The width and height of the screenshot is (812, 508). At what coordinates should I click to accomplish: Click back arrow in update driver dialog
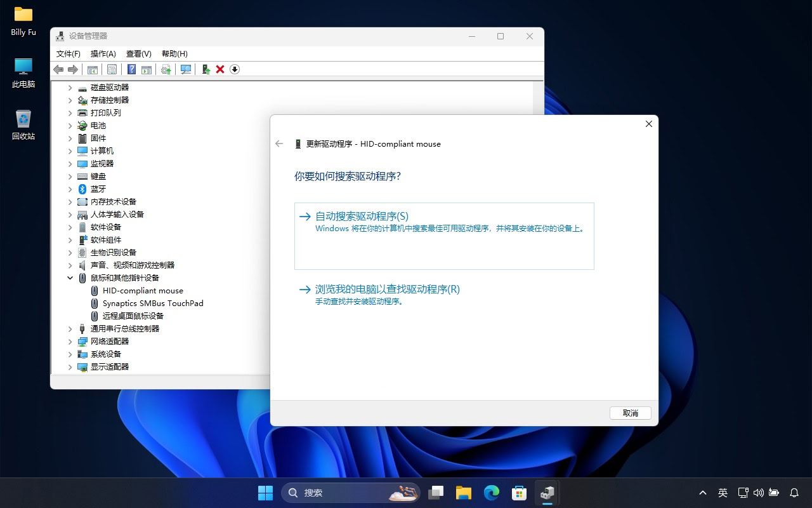[279, 144]
